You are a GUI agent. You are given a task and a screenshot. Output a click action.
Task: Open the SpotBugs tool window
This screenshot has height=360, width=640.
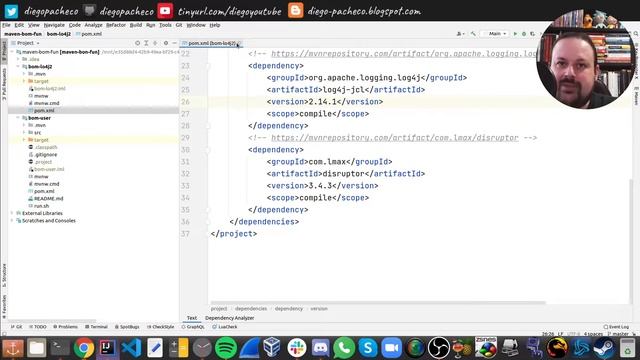[127, 327]
